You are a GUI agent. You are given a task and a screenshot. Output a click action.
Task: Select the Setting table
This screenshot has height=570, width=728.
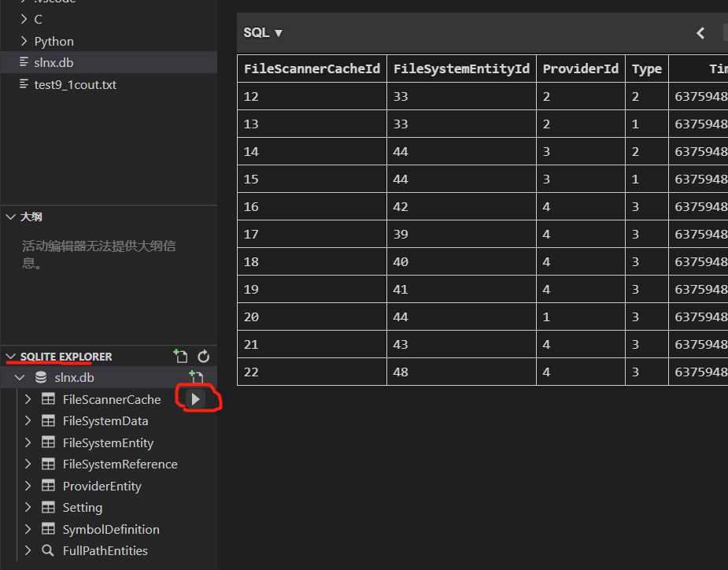tap(83, 507)
